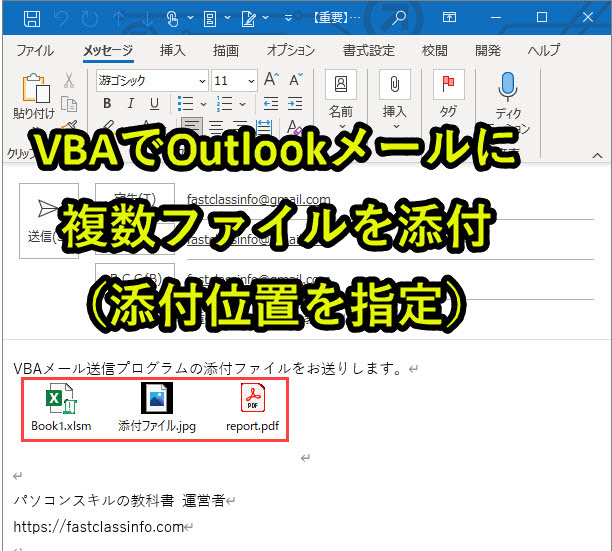The image size is (612, 551).
Task: Open the touch/mouse mode dropdown arrow
Action: click(190, 18)
